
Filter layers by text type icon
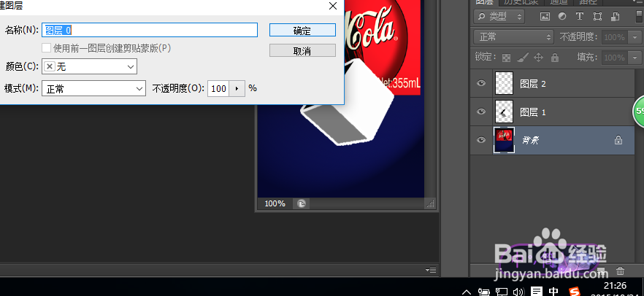580,16
